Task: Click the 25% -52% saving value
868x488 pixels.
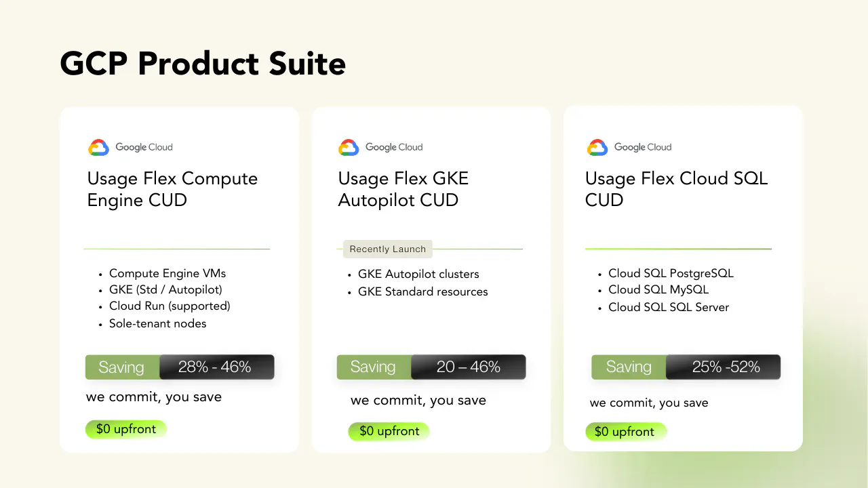Action: 723,367
